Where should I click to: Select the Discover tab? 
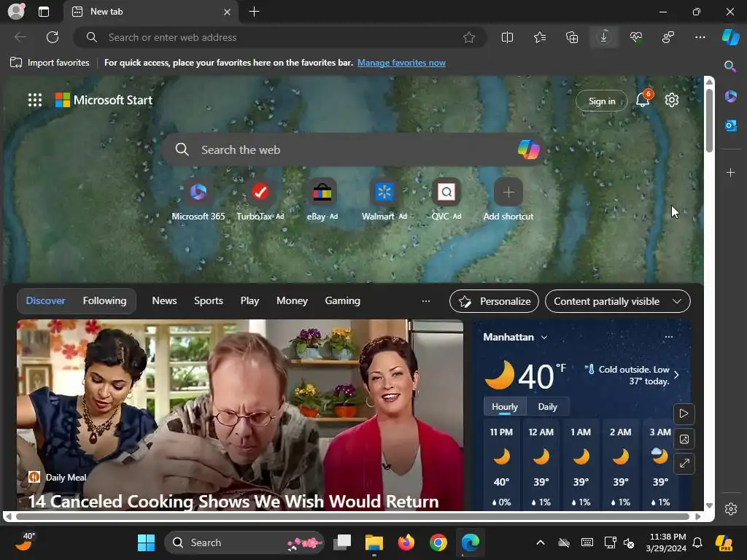(x=46, y=301)
